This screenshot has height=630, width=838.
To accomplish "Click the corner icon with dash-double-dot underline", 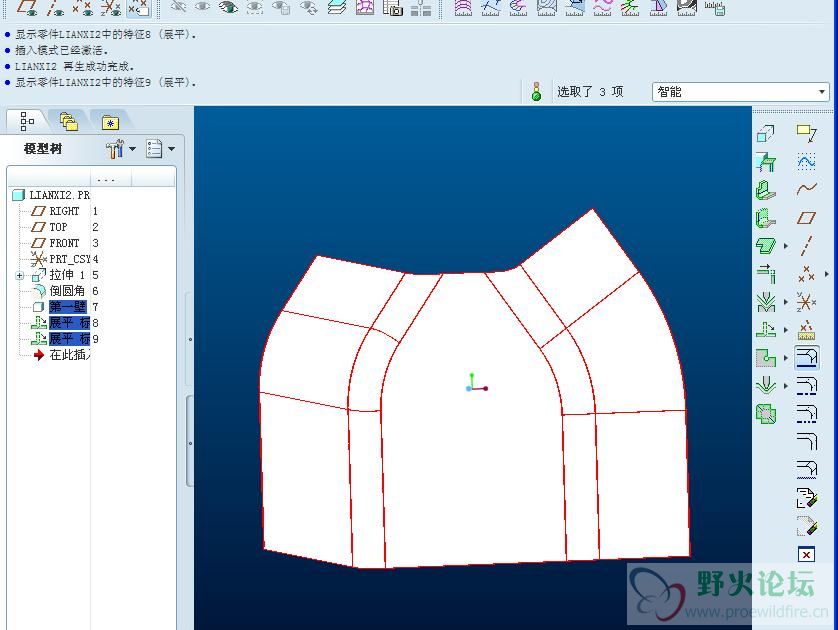I will 806,414.
